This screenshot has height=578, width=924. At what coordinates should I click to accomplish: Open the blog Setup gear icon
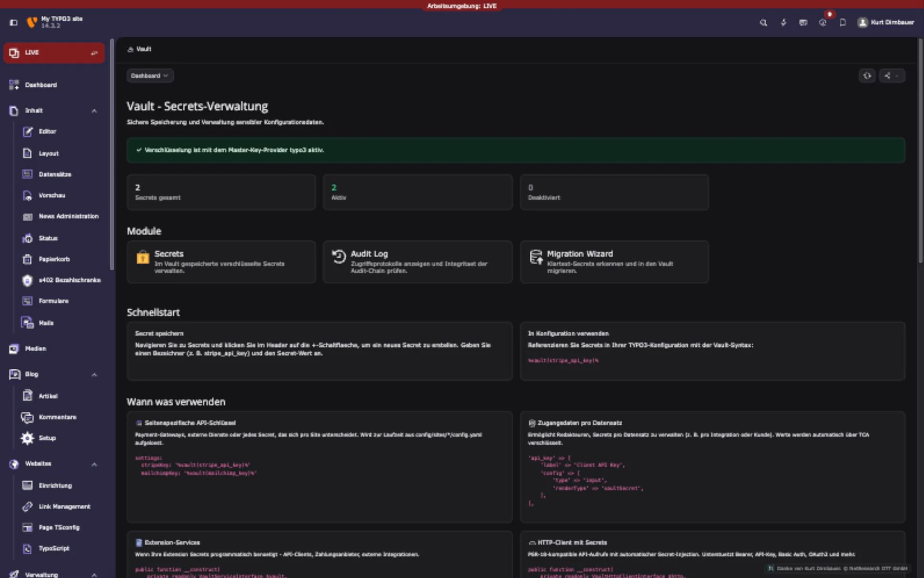[27, 438]
